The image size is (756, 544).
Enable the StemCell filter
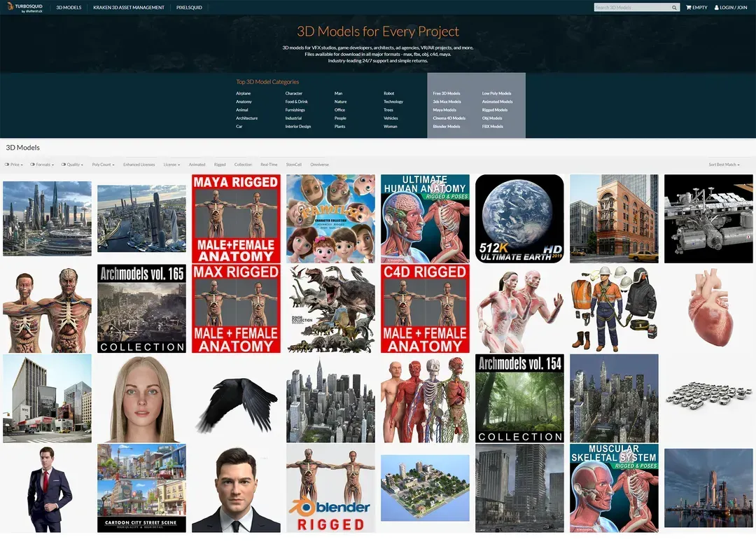[293, 165]
